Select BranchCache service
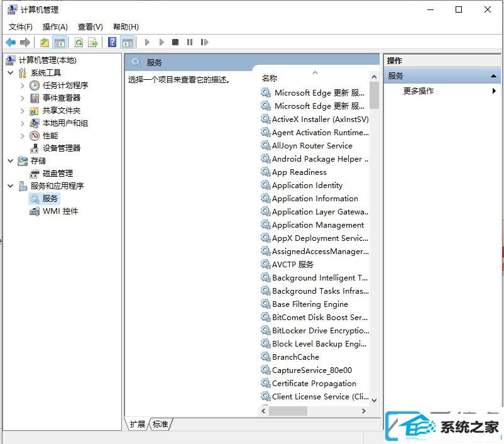Viewport: 504px width, 444px height. (295, 357)
